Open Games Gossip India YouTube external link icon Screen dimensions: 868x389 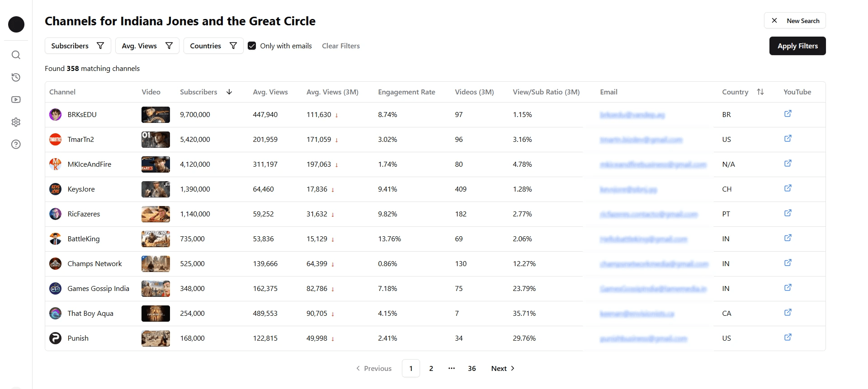[x=788, y=288]
